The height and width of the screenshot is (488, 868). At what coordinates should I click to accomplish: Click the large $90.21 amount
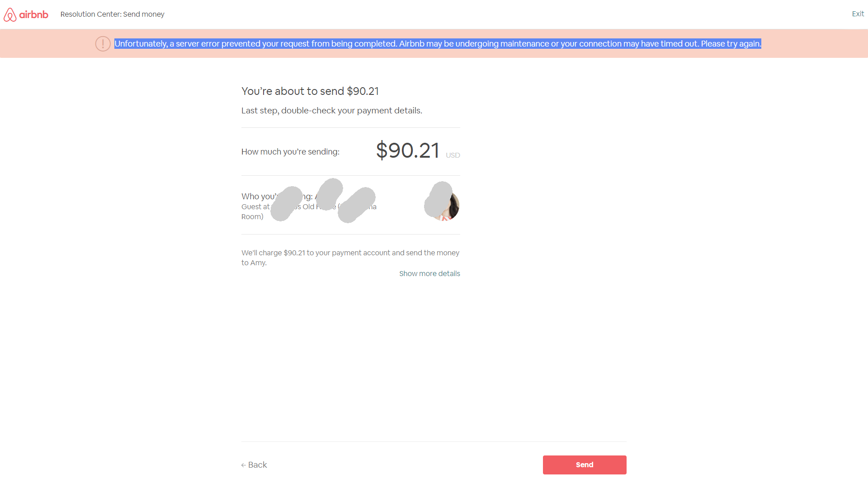(407, 150)
